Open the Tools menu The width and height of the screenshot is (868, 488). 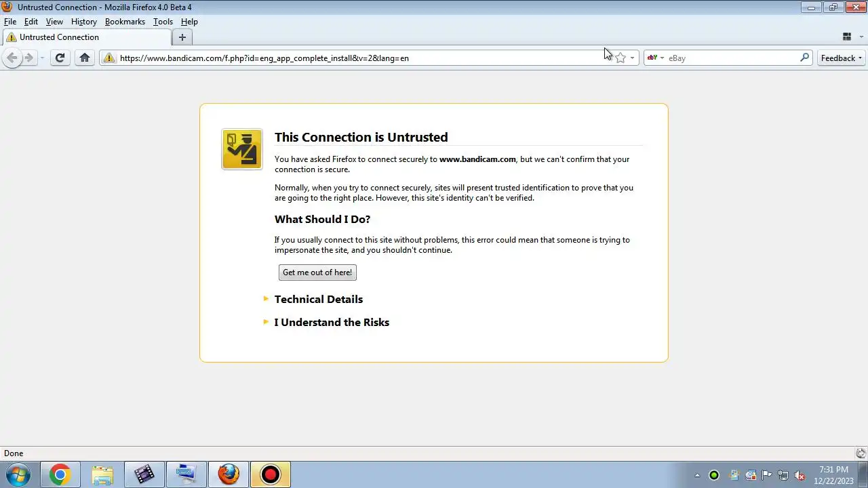[x=163, y=22]
